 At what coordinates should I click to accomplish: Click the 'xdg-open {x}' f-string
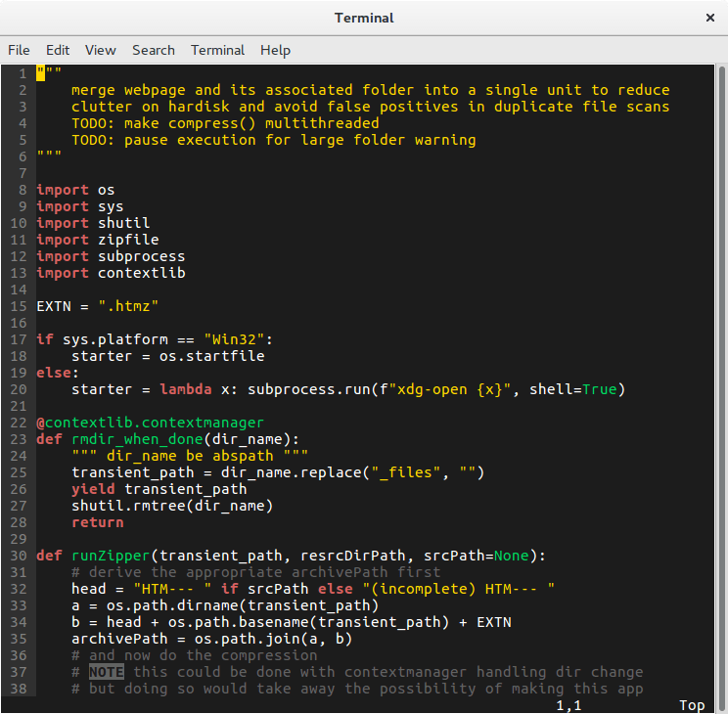coord(449,389)
